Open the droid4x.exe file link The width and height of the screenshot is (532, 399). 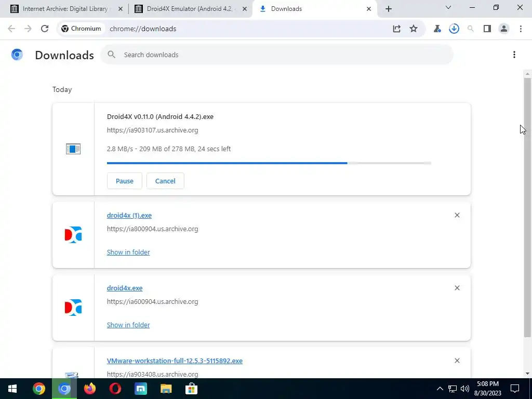(x=125, y=288)
